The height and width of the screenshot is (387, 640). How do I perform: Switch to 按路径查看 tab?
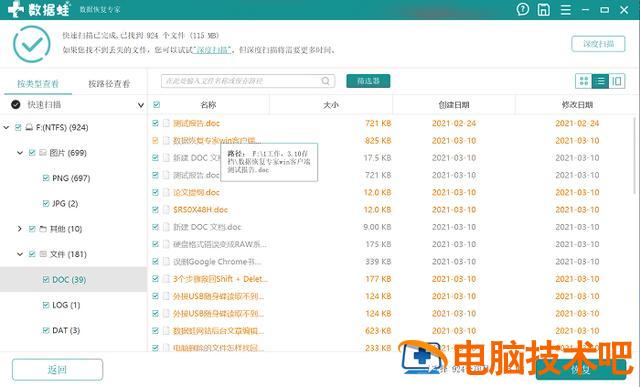coord(109,84)
